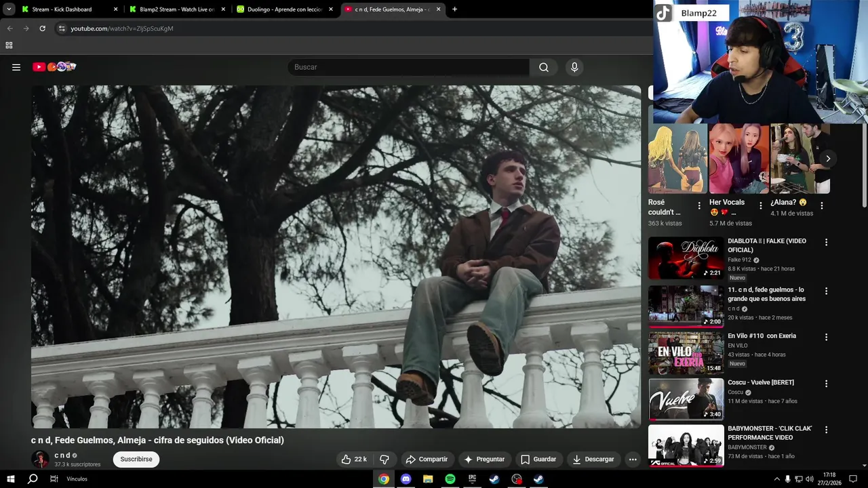
Task: Open options menu for Coscu - Vuelve
Action: [x=826, y=384]
